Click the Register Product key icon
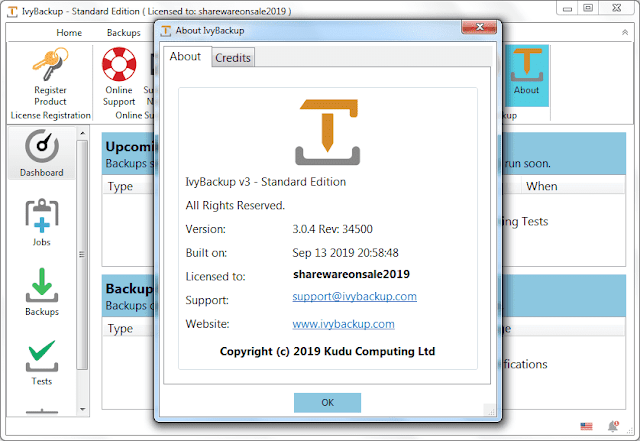Screen dimensions: 640x441 [x=50, y=64]
